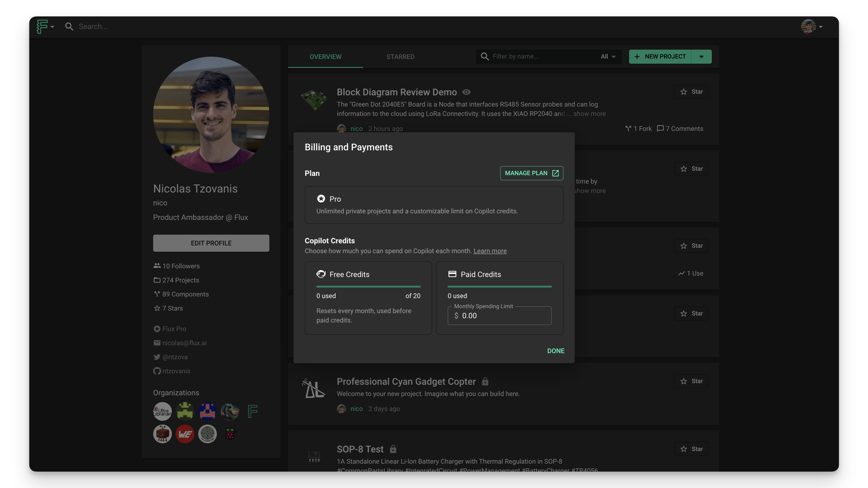The width and height of the screenshot is (868, 488).
Task: Open the round grey emblem organization avatar
Action: pos(207,434)
